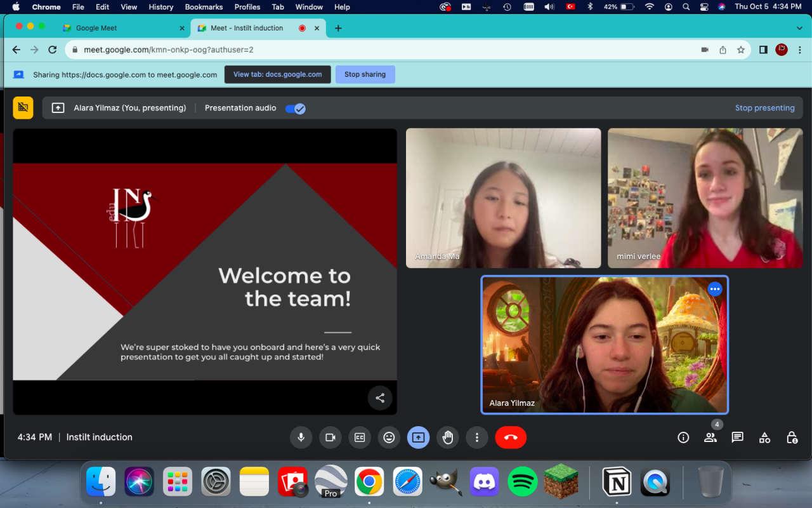The image size is (812, 508).
Task: Raise hand in the meeting
Action: click(x=448, y=438)
